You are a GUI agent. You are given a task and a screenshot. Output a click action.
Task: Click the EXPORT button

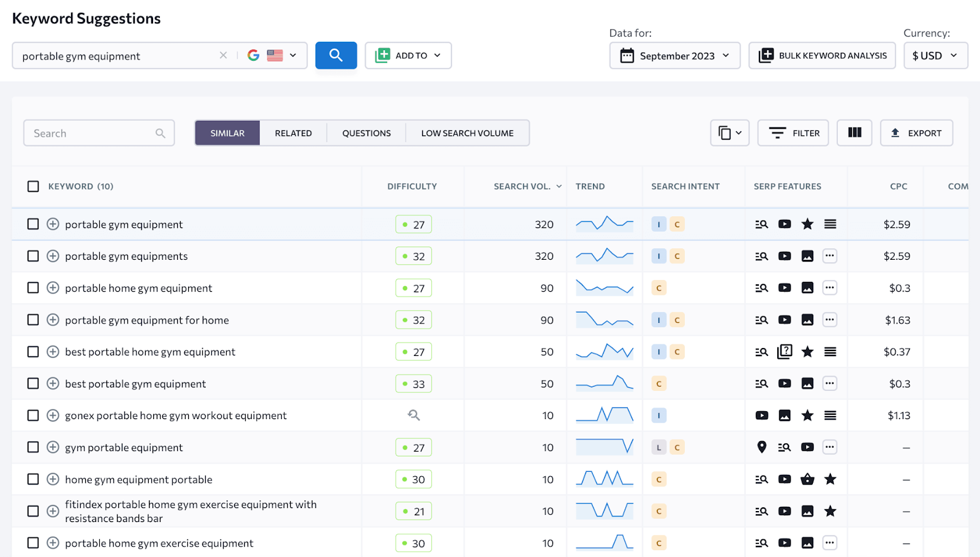click(x=916, y=132)
